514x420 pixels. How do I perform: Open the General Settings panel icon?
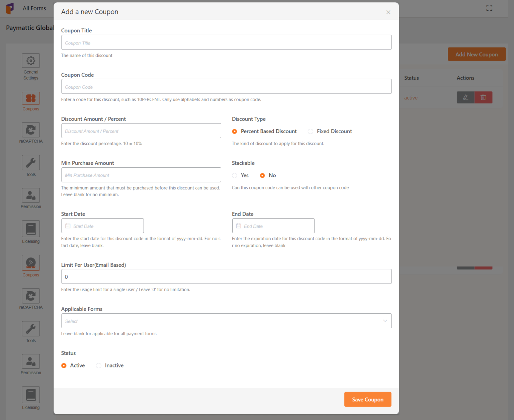coord(30,61)
